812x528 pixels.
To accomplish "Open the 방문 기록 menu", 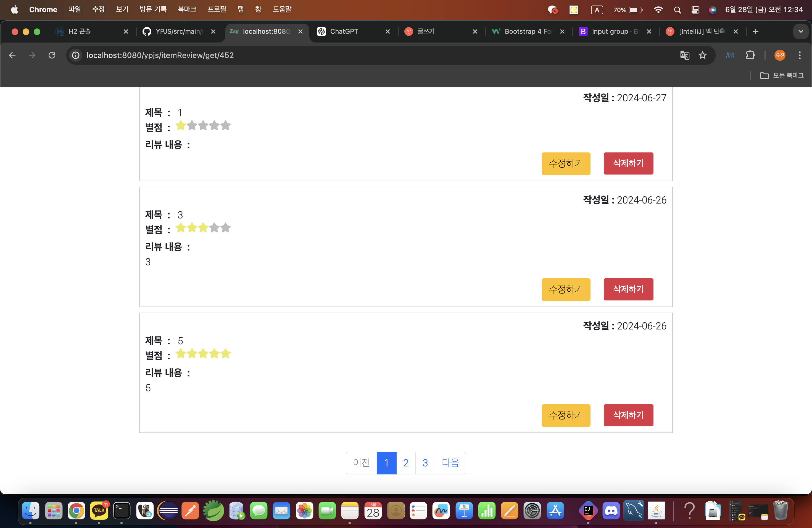I will pyautogui.click(x=153, y=10).
